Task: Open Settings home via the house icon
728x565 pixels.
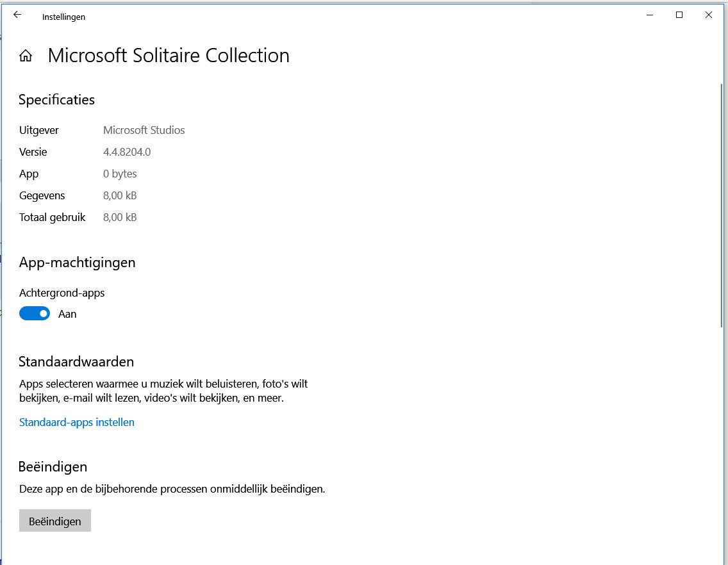Action: 26,56
